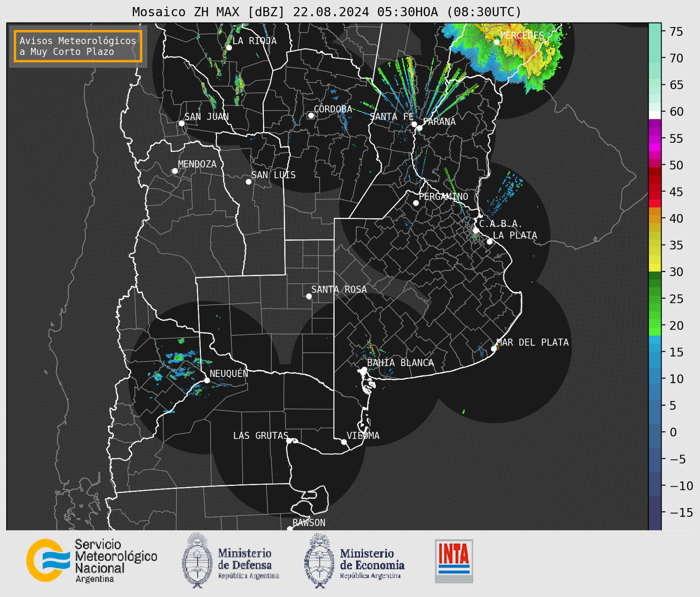The width and height of the screenshot is (700, 597).
Task: Click the SANTA ROSA label text
Action: click(339, 289)
